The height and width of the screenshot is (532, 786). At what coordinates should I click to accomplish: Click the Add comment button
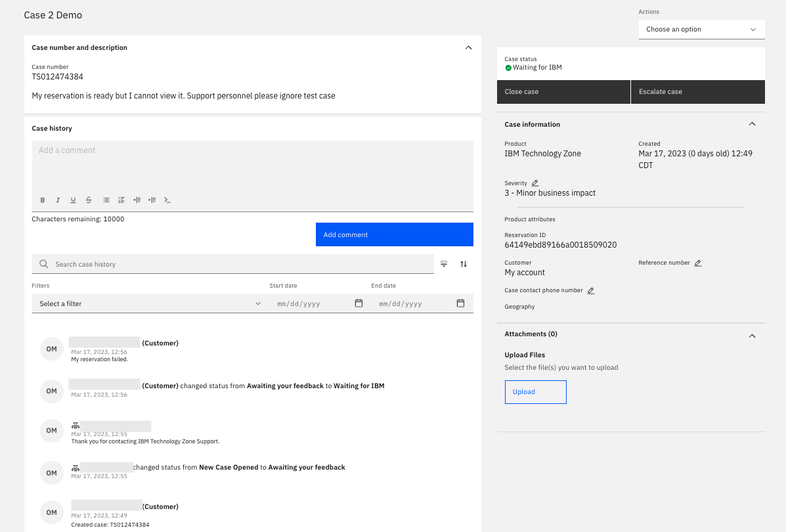pos(395,234)
